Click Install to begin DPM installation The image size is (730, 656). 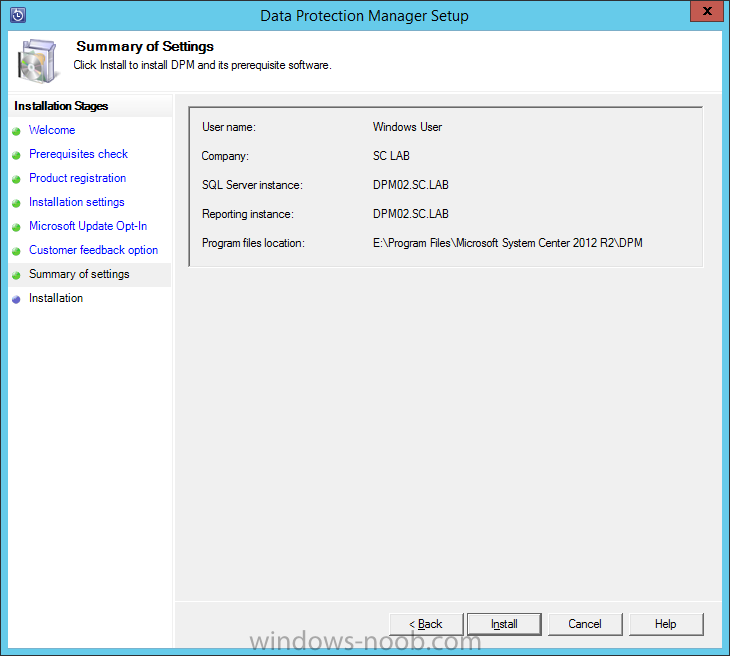504,624
